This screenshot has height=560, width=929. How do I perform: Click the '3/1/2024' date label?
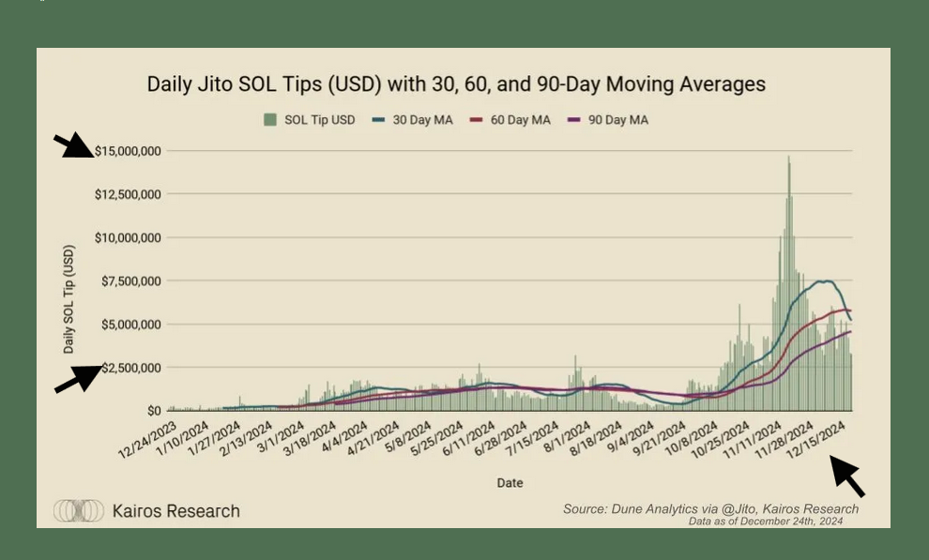282,437
